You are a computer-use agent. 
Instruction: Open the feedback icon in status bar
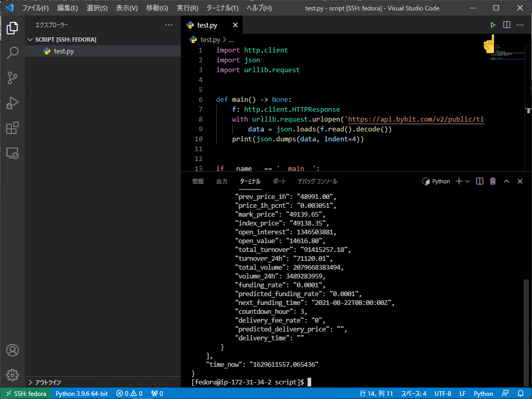click(x=505, y=394)
